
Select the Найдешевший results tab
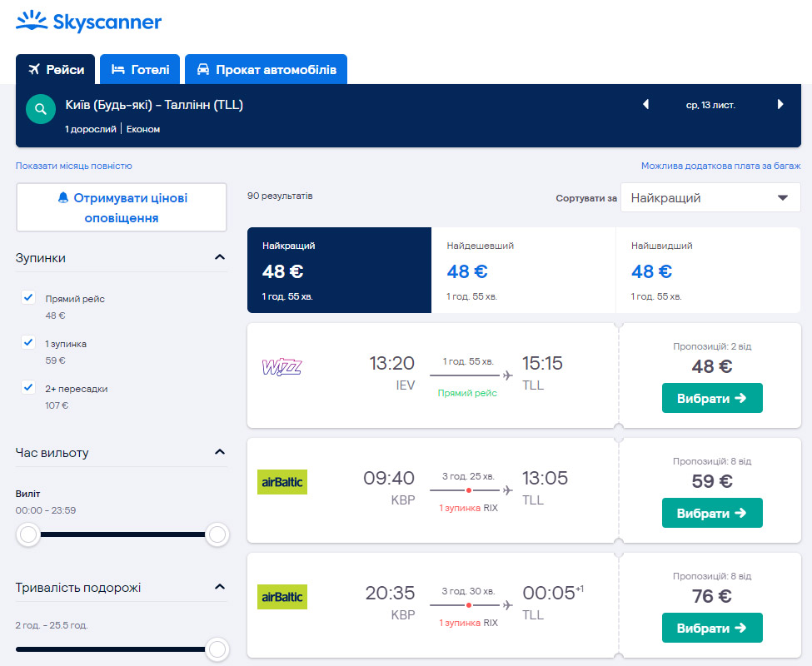(x=524, y=270)
